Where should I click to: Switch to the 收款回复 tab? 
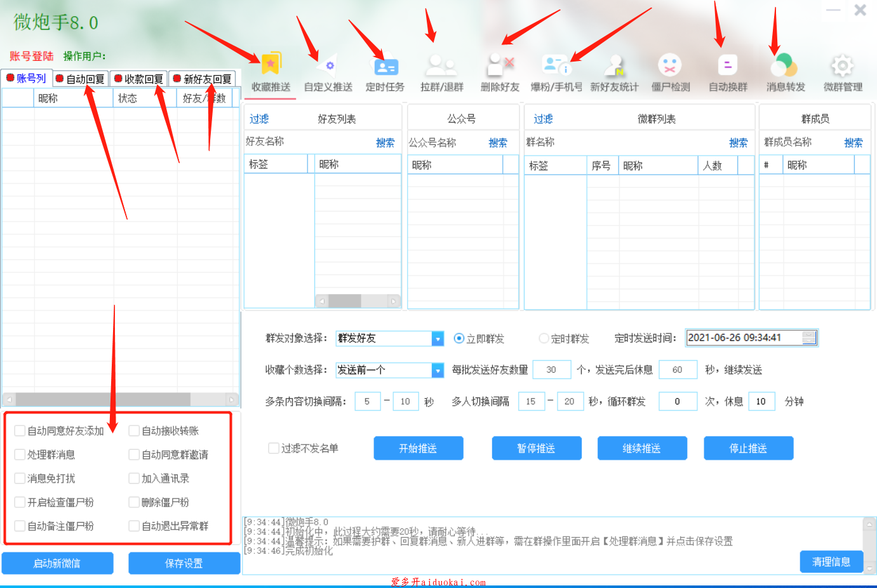tap(138, 79)
